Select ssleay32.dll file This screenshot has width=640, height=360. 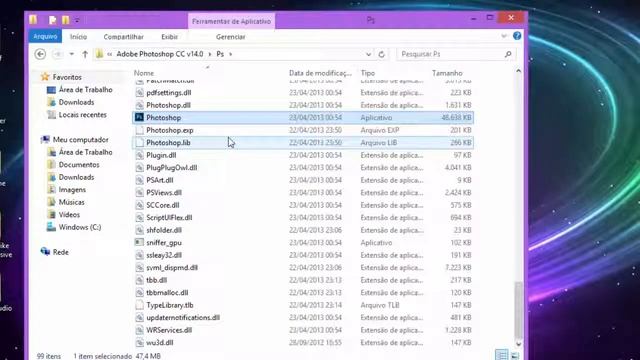click(164, 255)
